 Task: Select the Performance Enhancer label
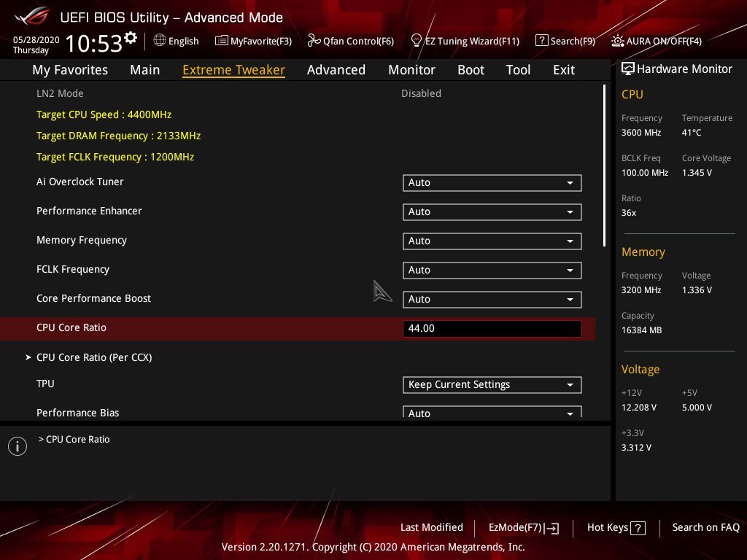(89, 211)
